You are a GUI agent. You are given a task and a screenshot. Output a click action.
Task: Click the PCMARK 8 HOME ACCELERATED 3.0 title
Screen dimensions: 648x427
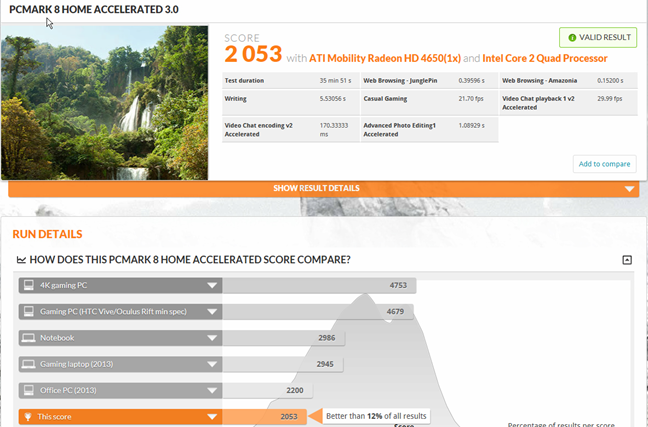pyautogui.click(x=94, y=10)
